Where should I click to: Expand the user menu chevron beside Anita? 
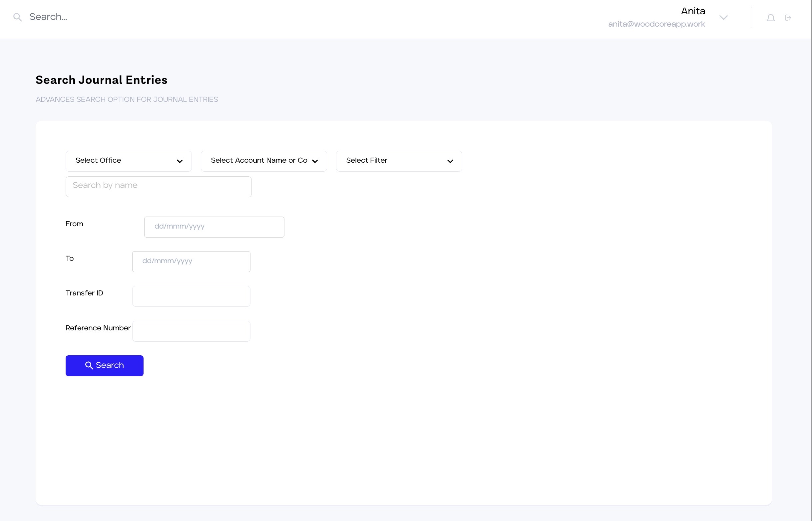(723, 18)
